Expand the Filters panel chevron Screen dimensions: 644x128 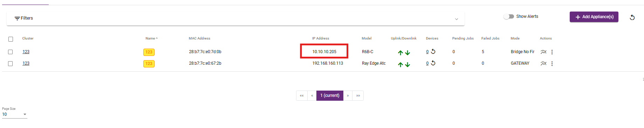[456, 19]
